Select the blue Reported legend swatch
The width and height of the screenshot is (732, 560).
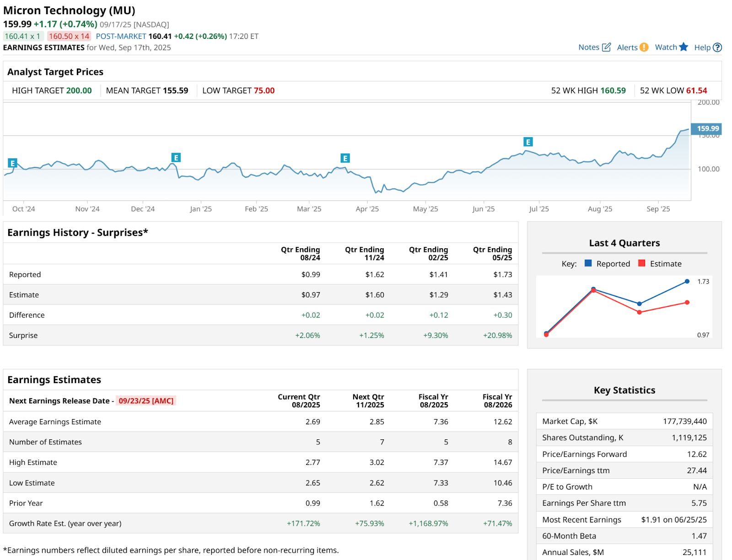pyautogui.click(x=588, y=263)
